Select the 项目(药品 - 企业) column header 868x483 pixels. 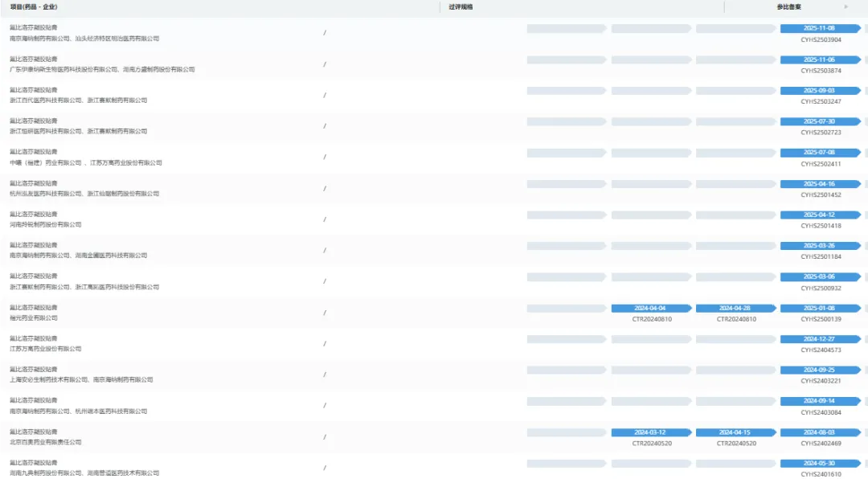pyautogui.click(x=34, y=7)
